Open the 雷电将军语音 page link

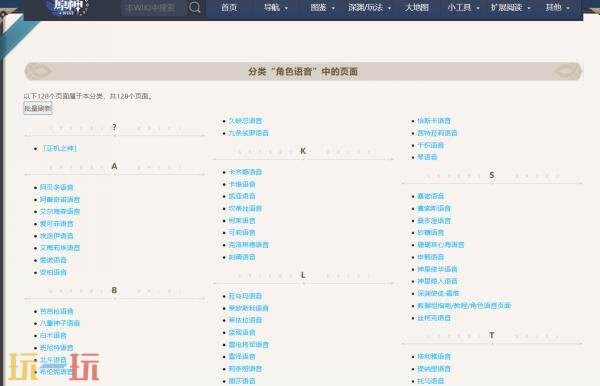click(248, 344)
